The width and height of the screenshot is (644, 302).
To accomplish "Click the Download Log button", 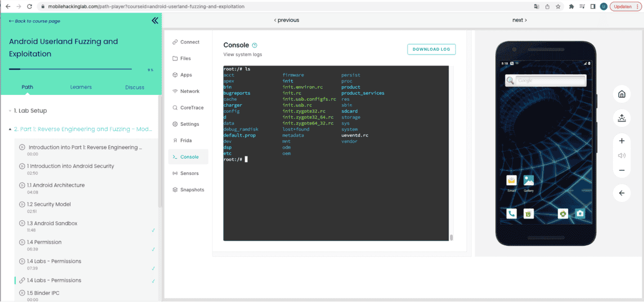I will pos(431,49).
